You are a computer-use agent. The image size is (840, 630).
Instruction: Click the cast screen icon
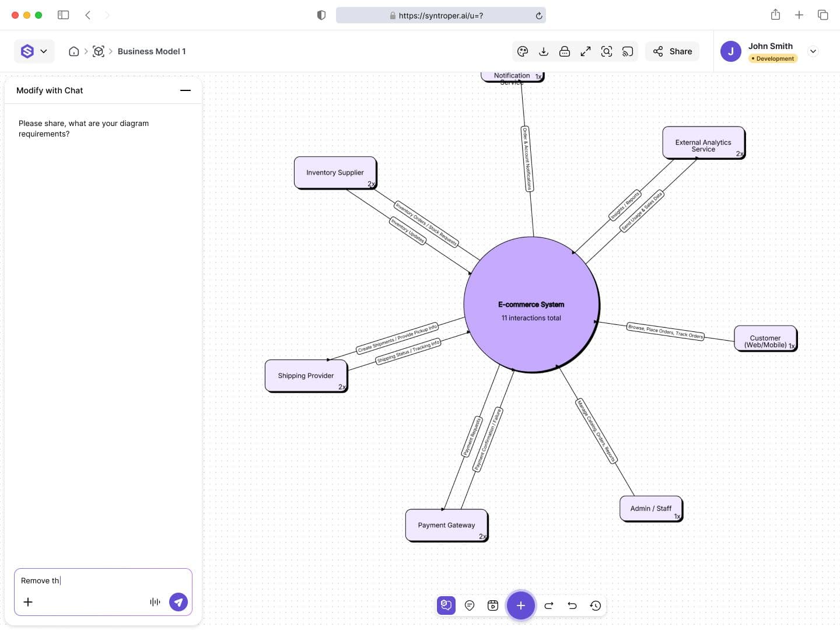pos(628,51)
